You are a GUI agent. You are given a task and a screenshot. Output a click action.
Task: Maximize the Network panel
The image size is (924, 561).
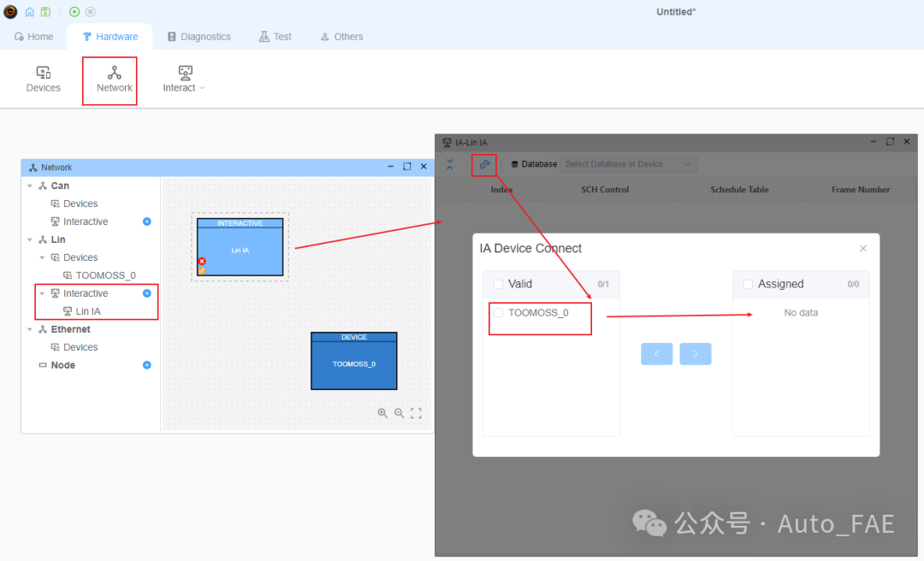[x=406, y=167]
